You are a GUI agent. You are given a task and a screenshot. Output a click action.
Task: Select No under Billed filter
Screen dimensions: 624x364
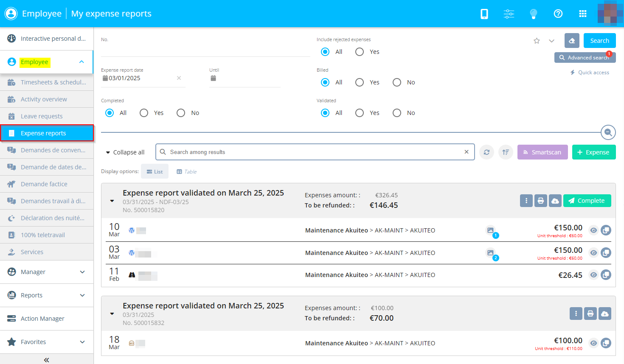pos(397,82)
